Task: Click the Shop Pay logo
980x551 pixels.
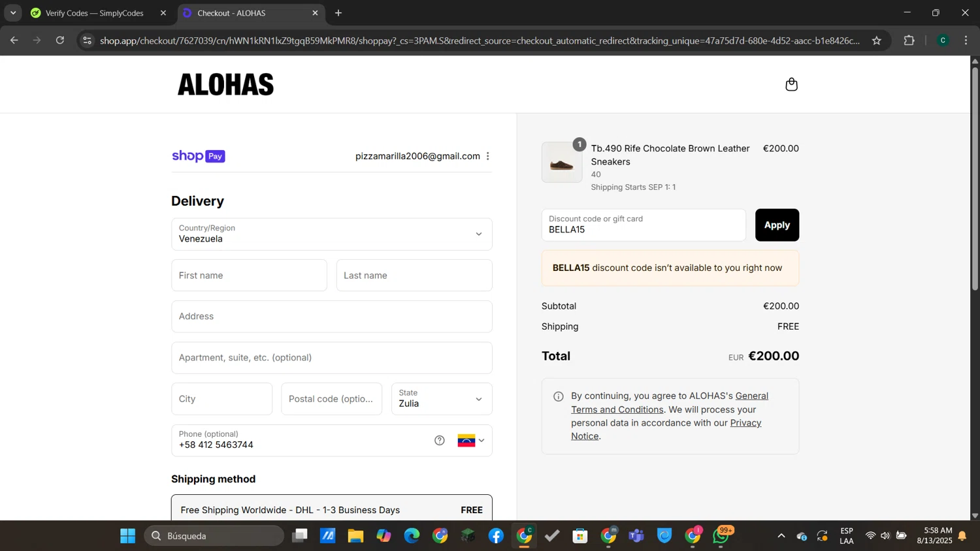Action: (x=198, y=156)
